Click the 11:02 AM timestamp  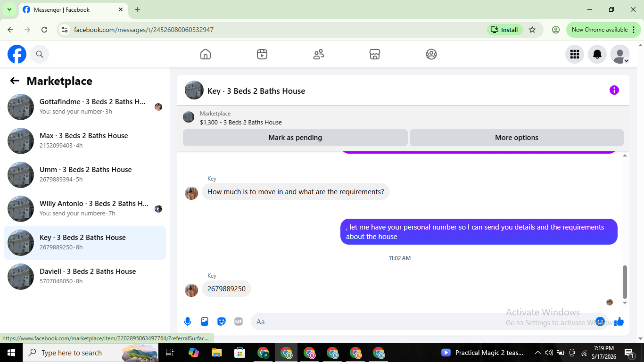click(400, 258)
